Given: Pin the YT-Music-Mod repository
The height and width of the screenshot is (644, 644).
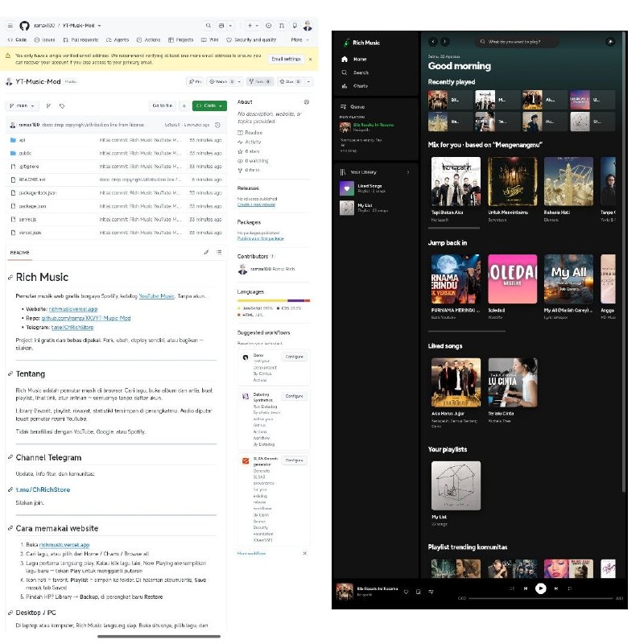Looking at the screenshot, I should tap(195, 82).
